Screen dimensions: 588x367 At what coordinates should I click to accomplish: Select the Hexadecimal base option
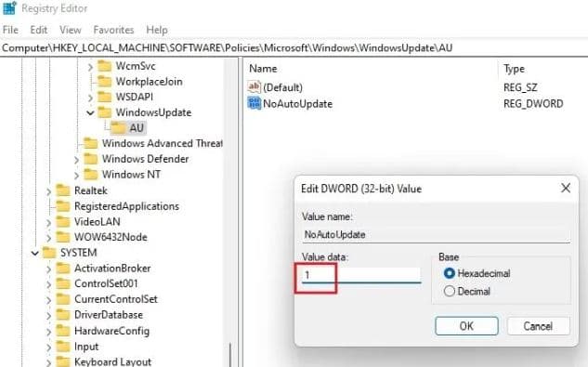point(450,273)
